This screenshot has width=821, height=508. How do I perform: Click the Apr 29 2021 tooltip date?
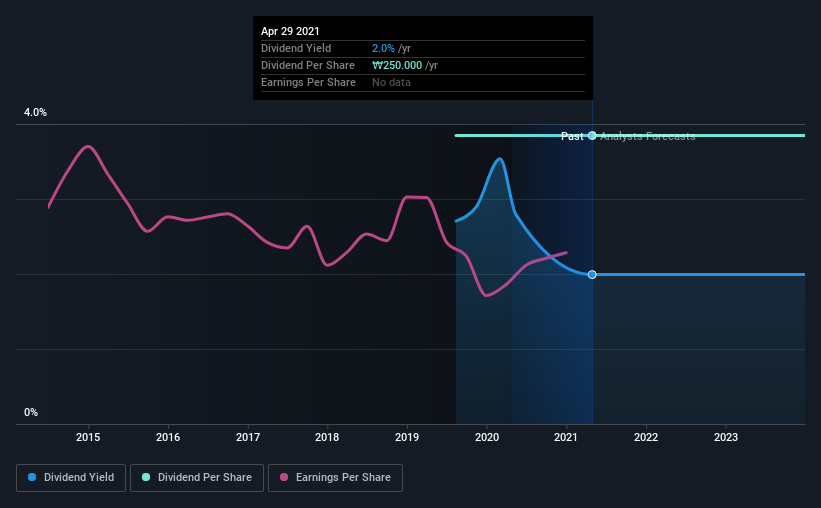tap(290, 31)
